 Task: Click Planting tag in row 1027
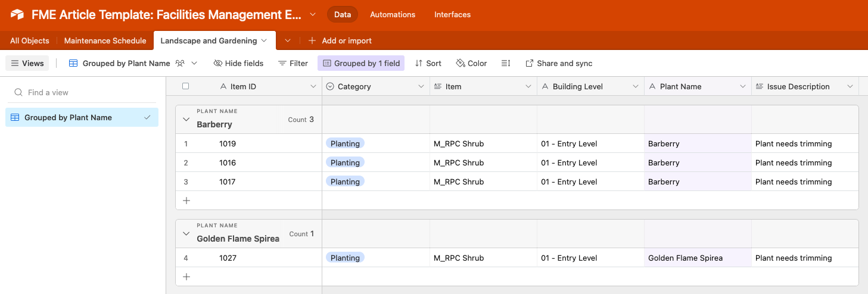(345, 258)
